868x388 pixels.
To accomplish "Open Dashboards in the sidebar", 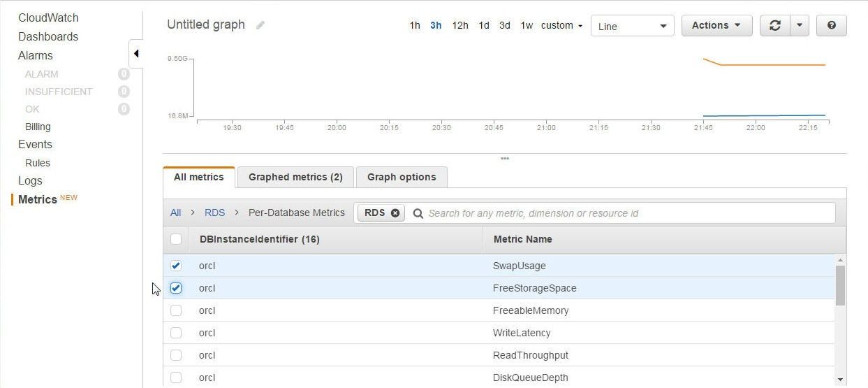I will tap(48, 36).
